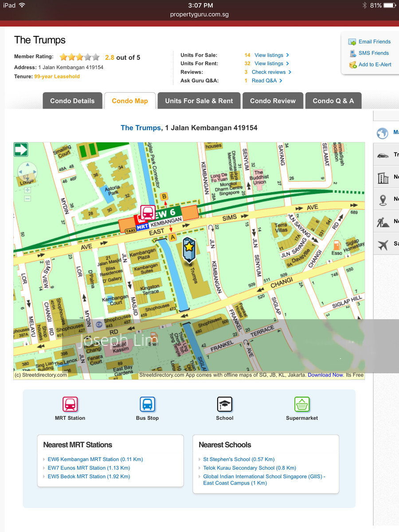Open EW6 Kembangan MRT Station link
The width and height of the screenshot is (399, 532).
tap(95, 459)
